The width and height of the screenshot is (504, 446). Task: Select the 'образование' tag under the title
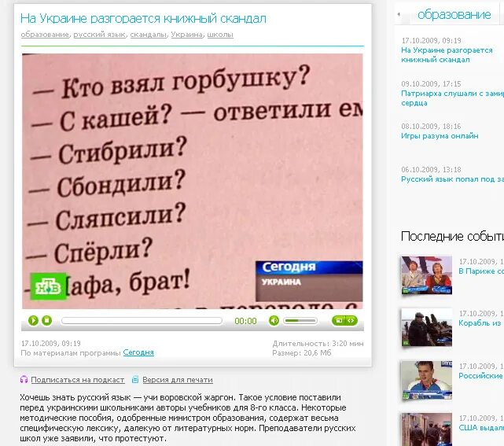coord(45,35)
